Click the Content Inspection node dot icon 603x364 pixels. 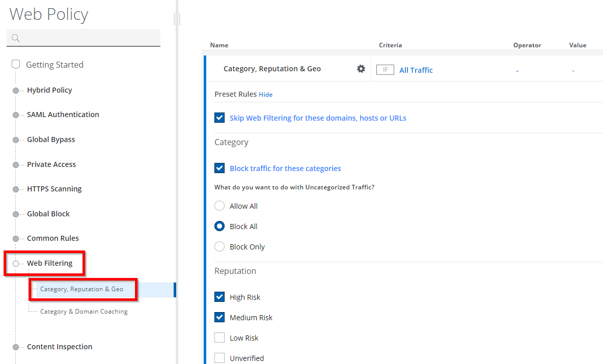16,347
